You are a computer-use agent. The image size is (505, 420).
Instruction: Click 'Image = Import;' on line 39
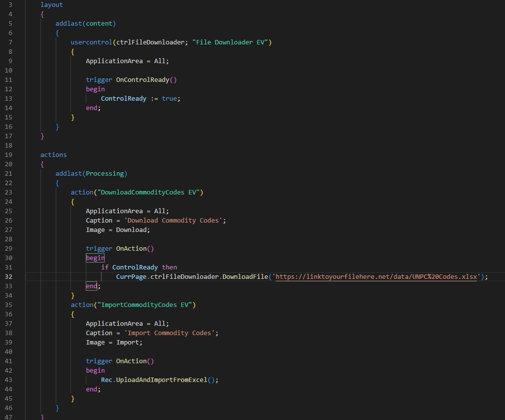(114, 343)
